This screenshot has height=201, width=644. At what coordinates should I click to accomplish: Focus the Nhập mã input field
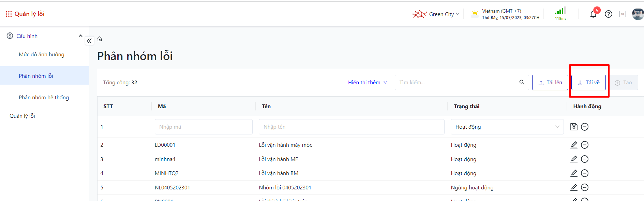(204, 127)
